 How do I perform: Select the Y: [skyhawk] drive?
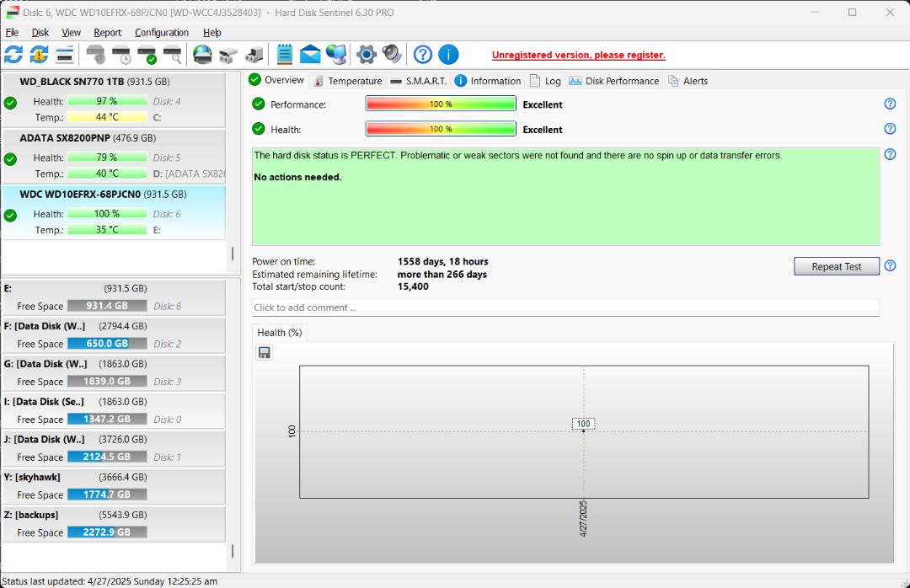(x=114, y=486)
